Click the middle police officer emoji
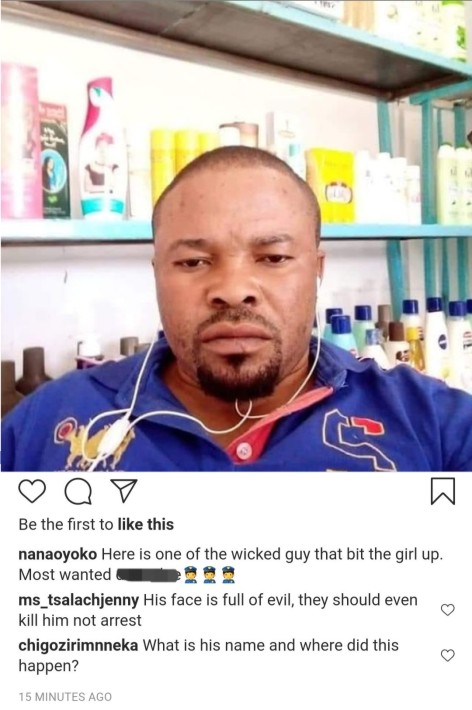This screenshot has height=710, width=472. [x=209, y=575]
